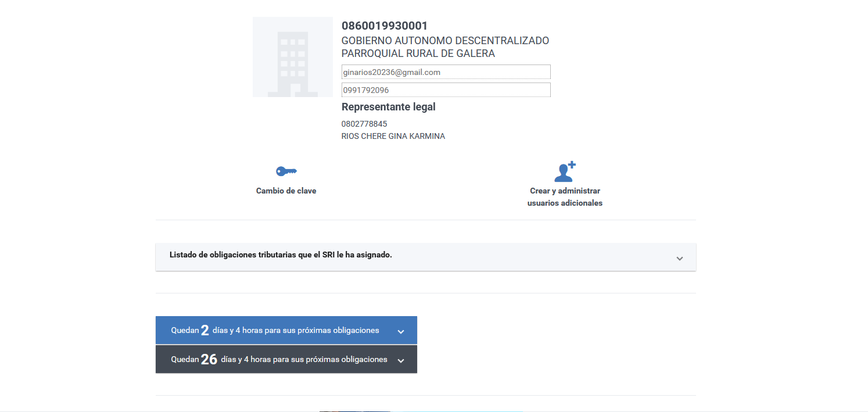Click the RUC number 0860019930001
Screen dimensions: 868x412
coord(385,26)
